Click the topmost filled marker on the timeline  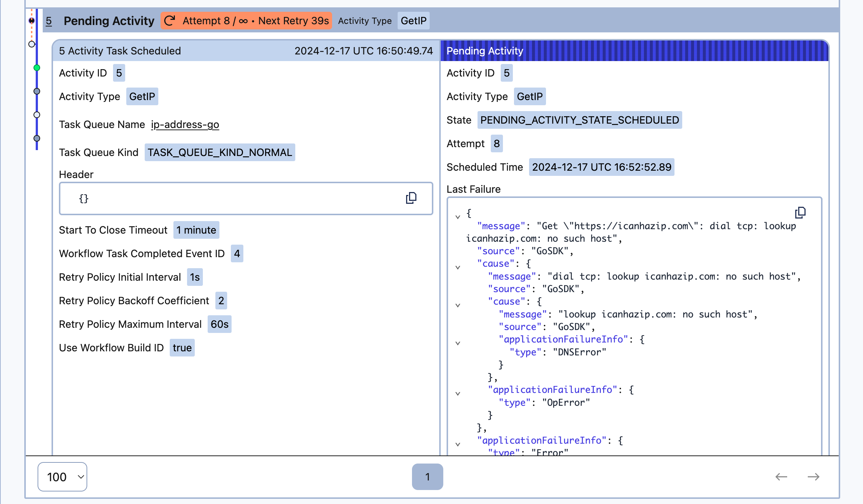click(x=32, y=20)
